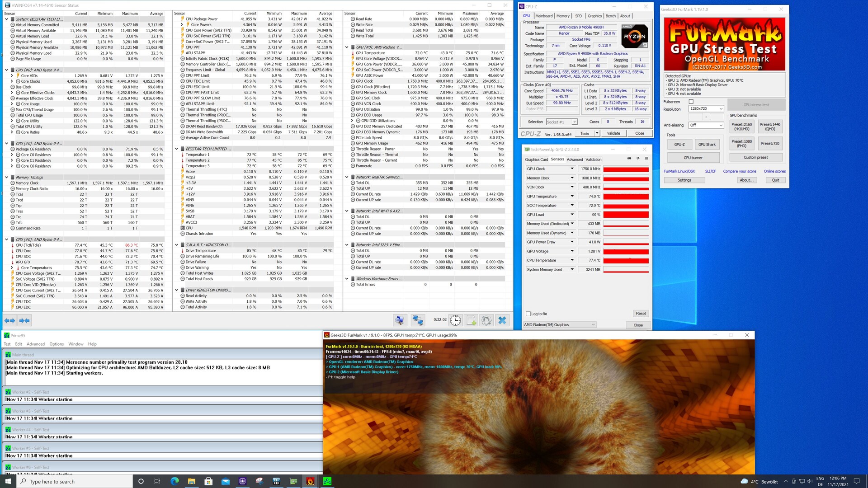This screenshot has width=868, height=488.
Task: Open the GPU Temperature sensor dropdown
Action: click(x=572, y=196)
